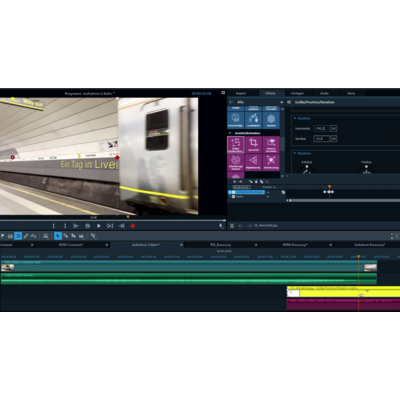Click the cut scissors icon in toolbar
This screenshot has height=400, width=400.
click(x=93, y=236)
